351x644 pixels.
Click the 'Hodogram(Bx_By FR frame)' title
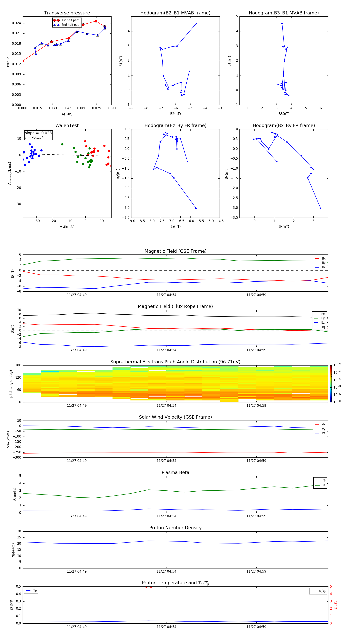(284, 125)
